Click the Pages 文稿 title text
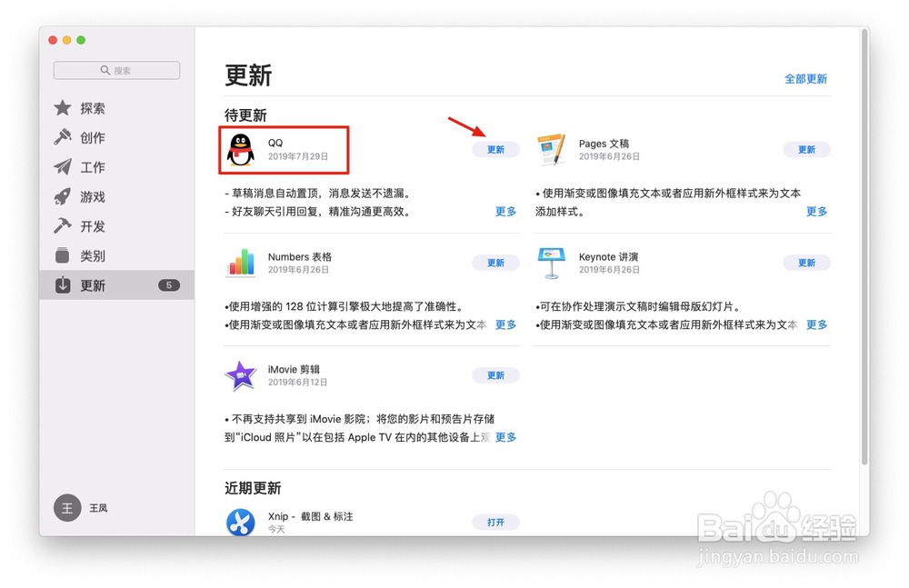 click(x=604, y=144)
